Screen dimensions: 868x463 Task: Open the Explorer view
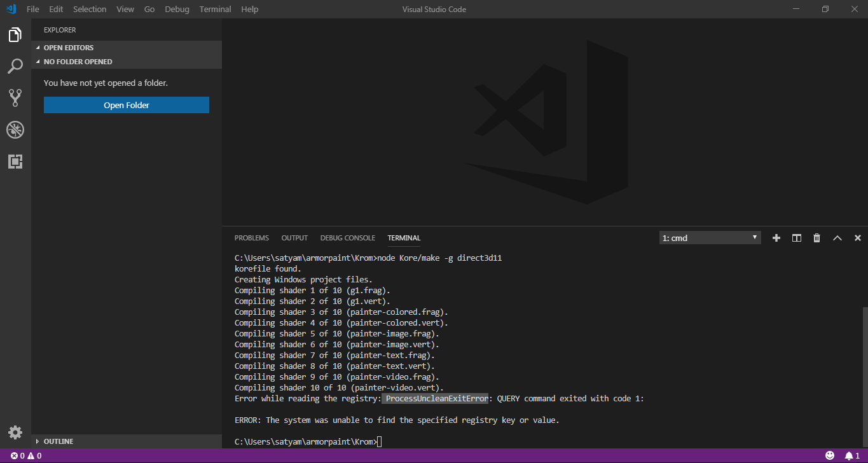[x=15, y=35]
